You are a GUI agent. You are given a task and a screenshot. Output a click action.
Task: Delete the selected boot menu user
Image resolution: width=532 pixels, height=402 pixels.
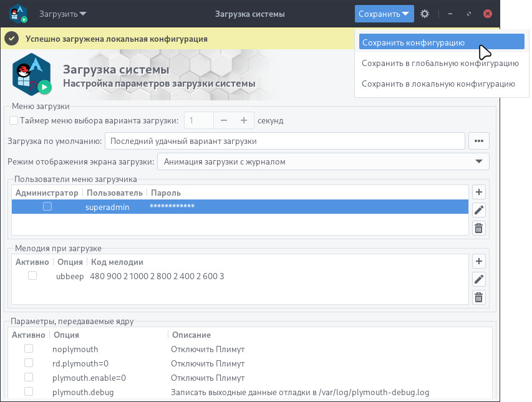click(x=479, y=228)
